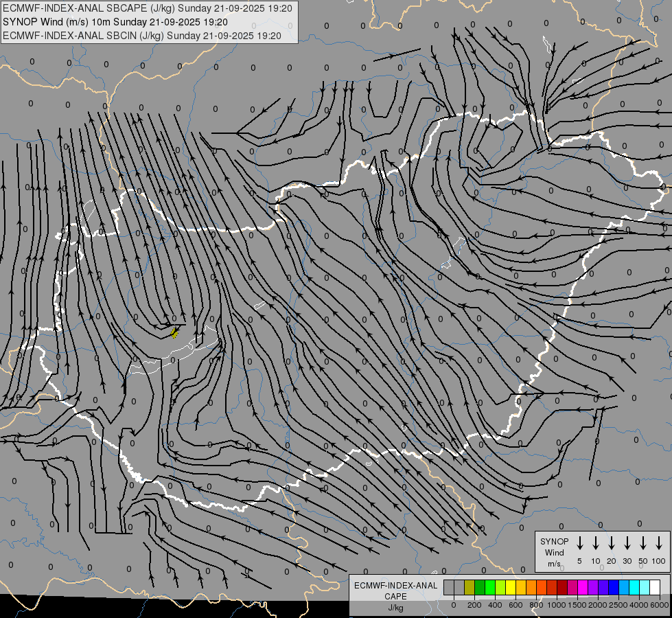Image resolution: width=672 pixels, height=618 pixels.
Task: Click the 'J/kg' unit label in legend
Action: click(x=395, y=608)
